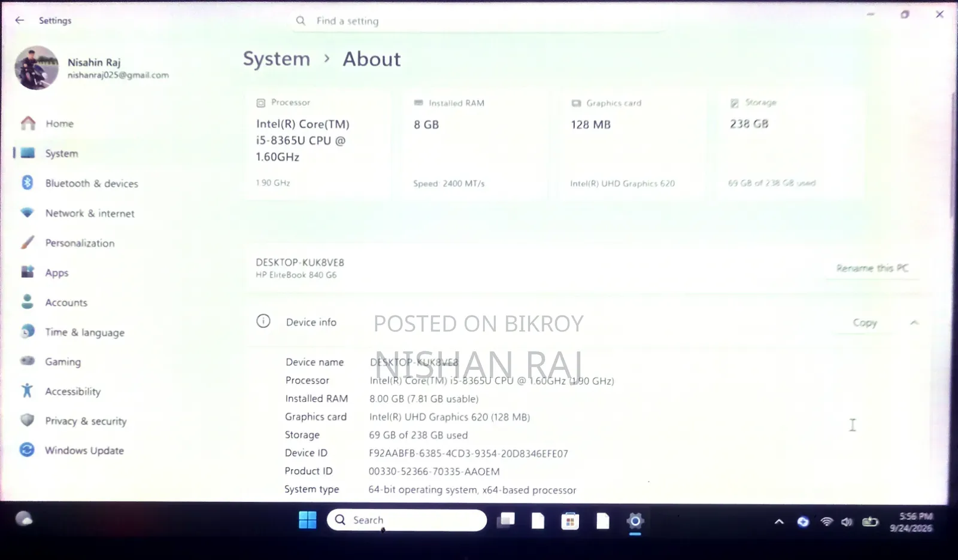
Task: Click the "About" page heading
Action: [x=372, y=59]
